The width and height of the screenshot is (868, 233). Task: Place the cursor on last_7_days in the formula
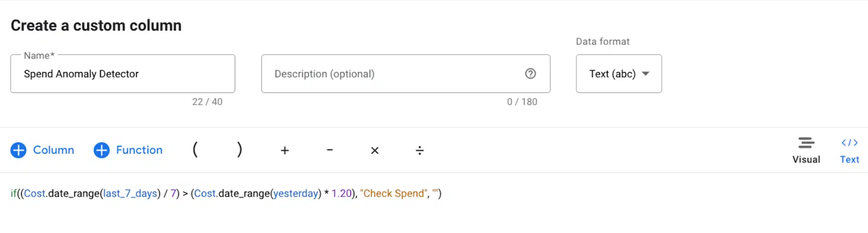coord(130,194)
